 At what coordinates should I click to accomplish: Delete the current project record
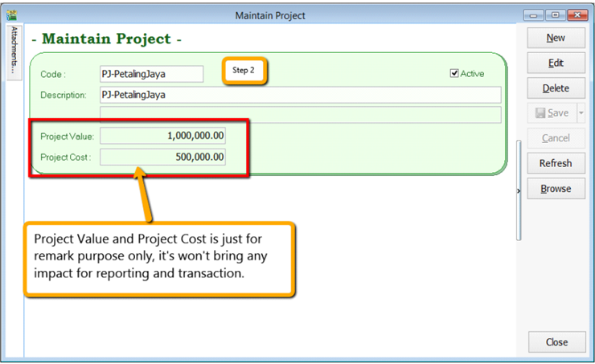pyautogui.click(x=556, y=88)
